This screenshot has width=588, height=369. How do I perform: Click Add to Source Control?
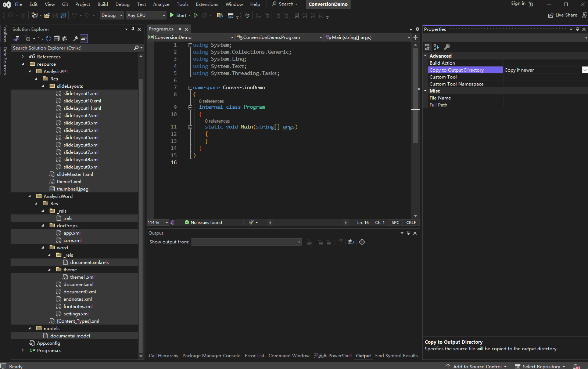[477, 366]
